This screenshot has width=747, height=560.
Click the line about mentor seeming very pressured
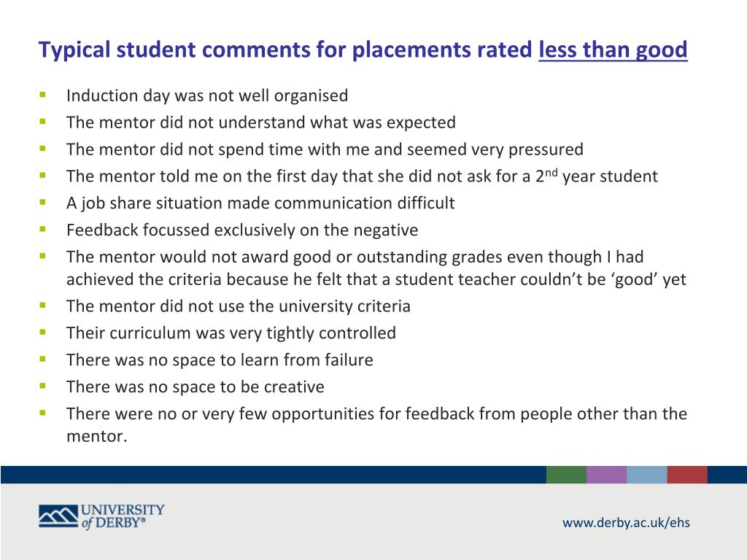[x=325, y=149]
